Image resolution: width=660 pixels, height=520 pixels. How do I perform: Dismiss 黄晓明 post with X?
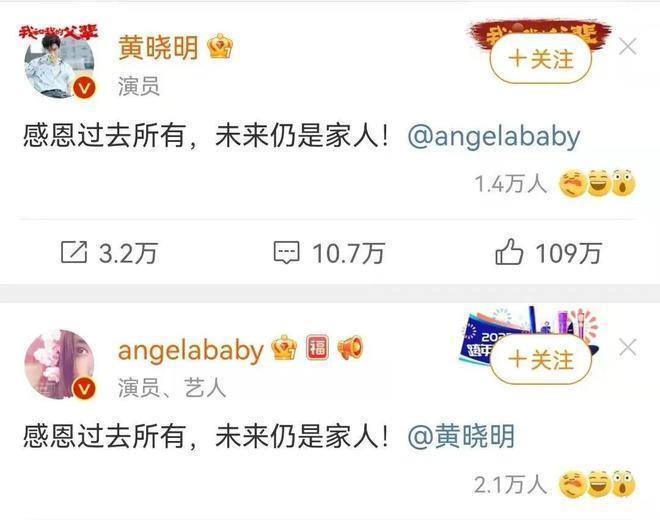pyautogui.click(x=628, y=46)
